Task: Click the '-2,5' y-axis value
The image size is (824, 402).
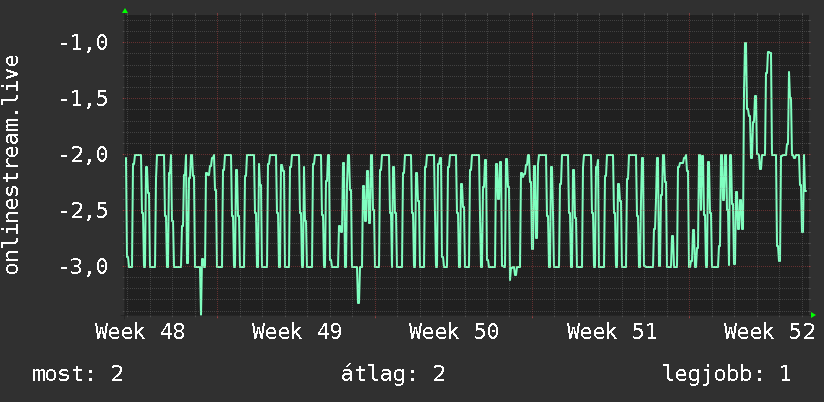Action: pos(84,211)
